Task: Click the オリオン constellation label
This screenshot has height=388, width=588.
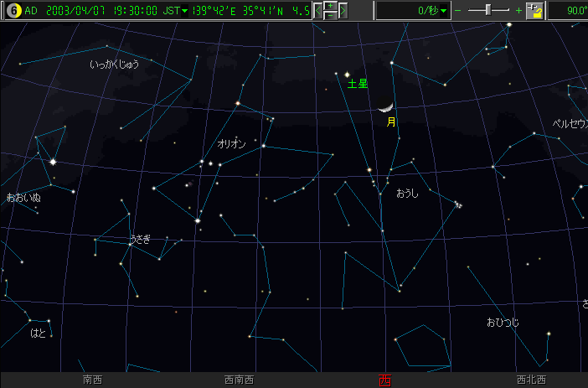Action: (x=232, y=143)
